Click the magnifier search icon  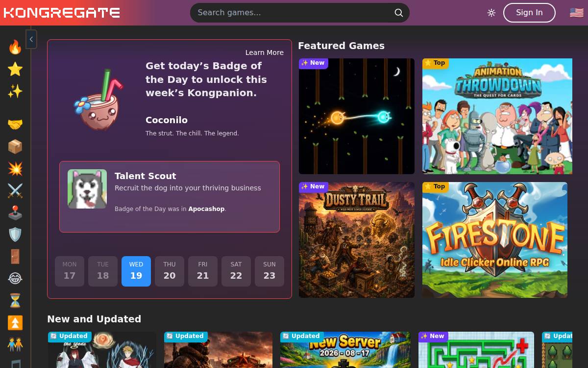[x=399, y=13]
